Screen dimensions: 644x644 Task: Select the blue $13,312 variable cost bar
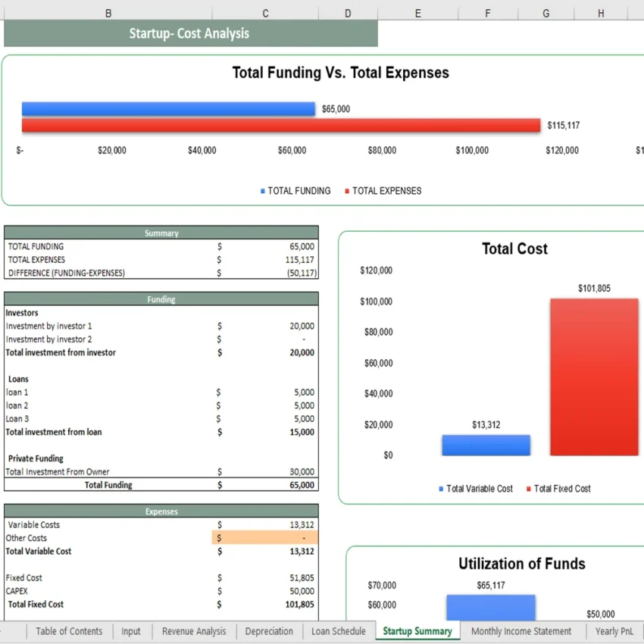pos(486,445)
